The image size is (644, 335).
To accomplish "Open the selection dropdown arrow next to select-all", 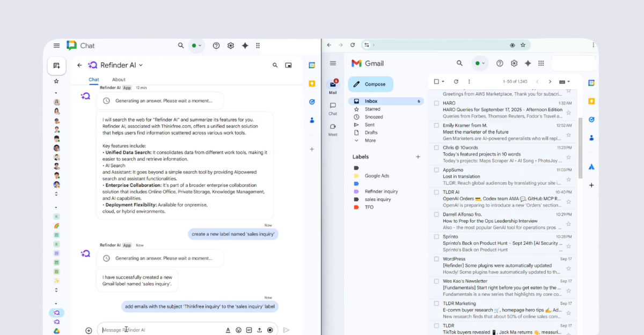I will tap(443, 81).
